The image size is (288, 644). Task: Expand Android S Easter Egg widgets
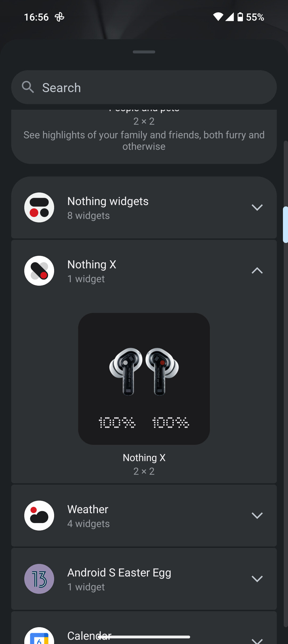257,579
